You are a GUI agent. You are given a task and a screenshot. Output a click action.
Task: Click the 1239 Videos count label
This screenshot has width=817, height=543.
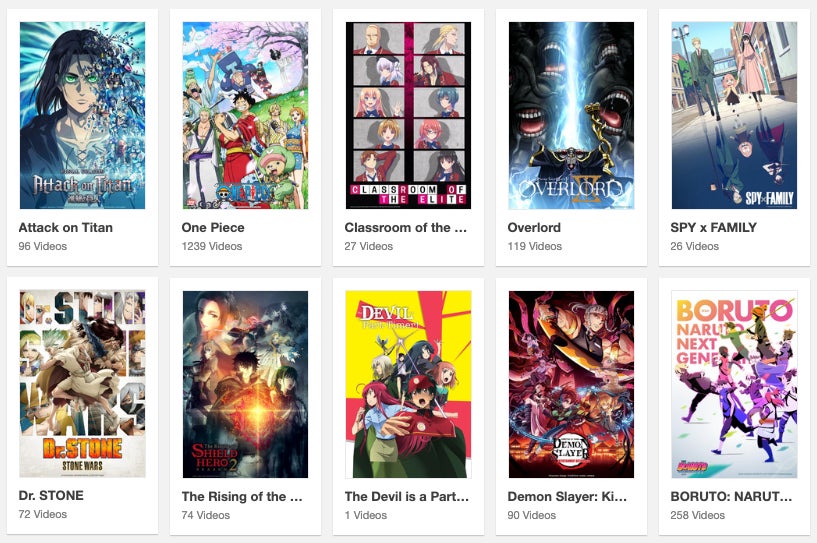(212, 246)
